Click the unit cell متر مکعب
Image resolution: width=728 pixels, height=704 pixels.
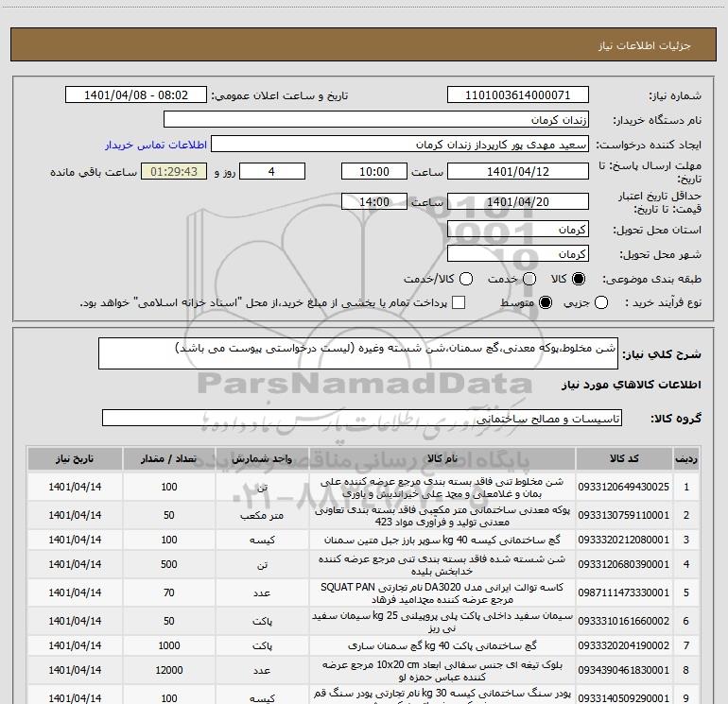(x=262, y=515)
